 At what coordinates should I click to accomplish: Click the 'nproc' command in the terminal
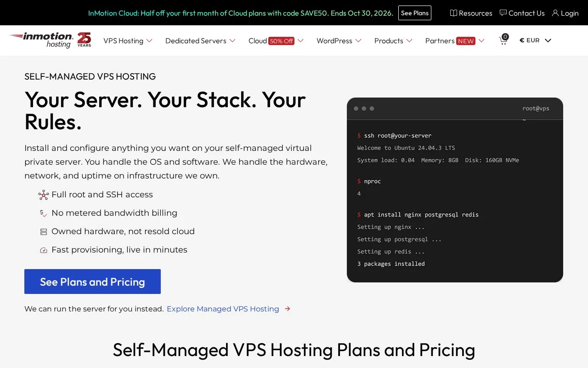pyautogui.click(x=372, y=181)
